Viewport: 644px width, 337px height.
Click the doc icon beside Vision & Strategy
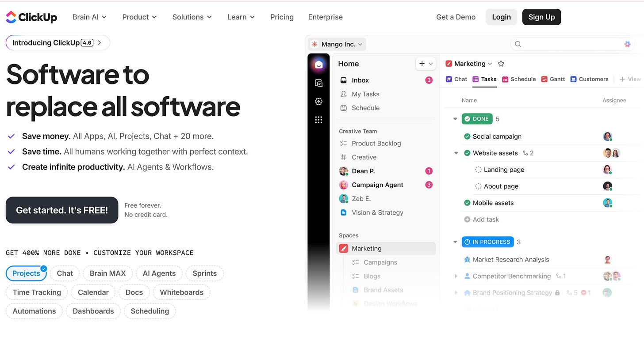coord(343,212)
